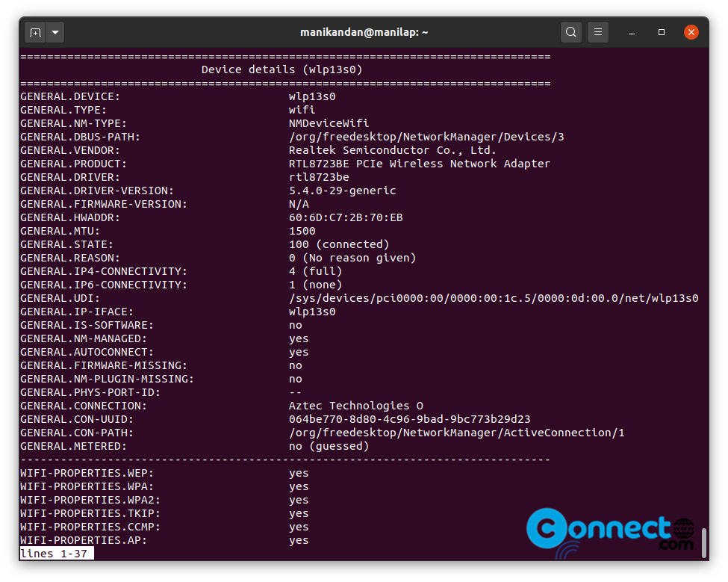Click the WIFI-PROPERTIES.WEP value yes
Image resolution: width=728 pixels, height=582 pixels.
click(x=299, y=474)
